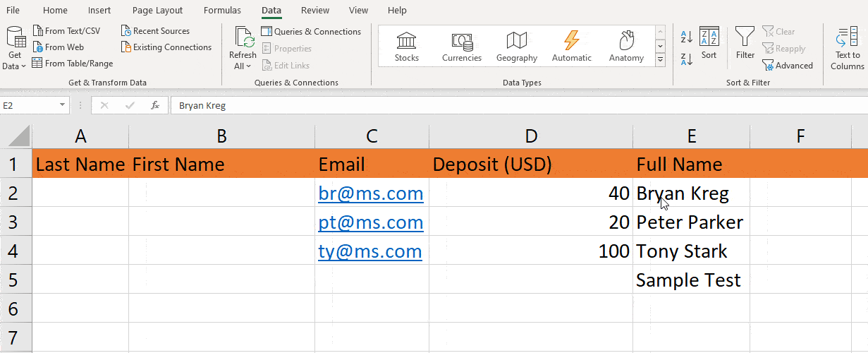The image size is (868, 353).
Task: Open the Name Box dropdown
Action: [63, 105]
